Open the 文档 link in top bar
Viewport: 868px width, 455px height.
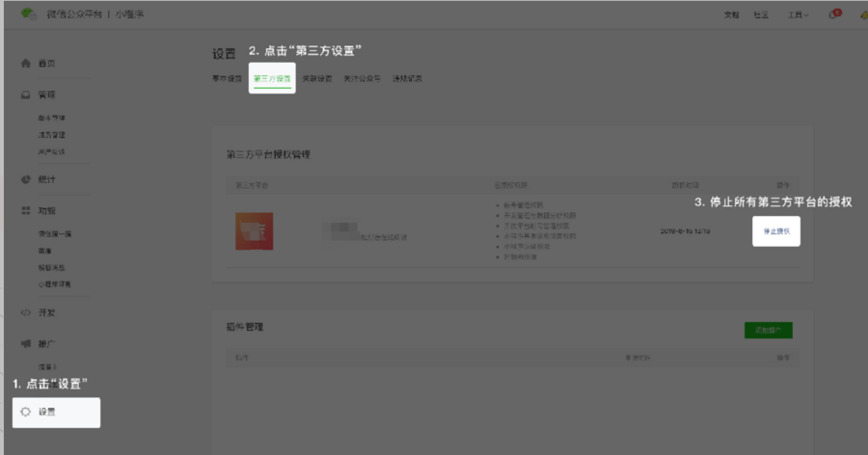[x=731, y=15]
